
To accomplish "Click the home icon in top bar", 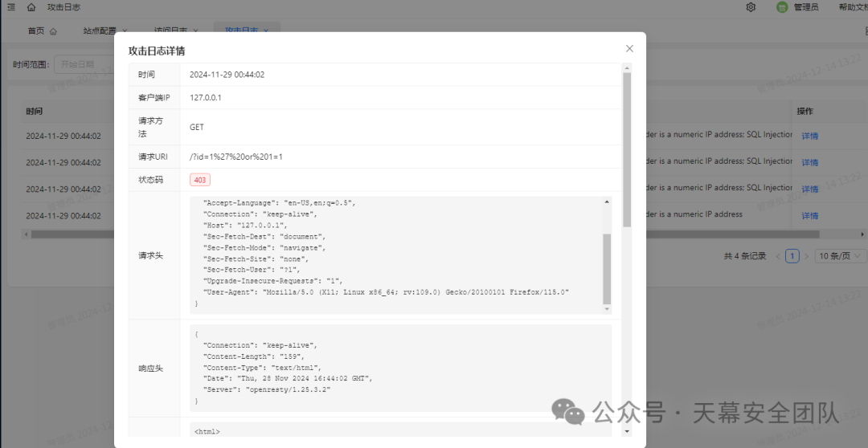I will [31, 7].
